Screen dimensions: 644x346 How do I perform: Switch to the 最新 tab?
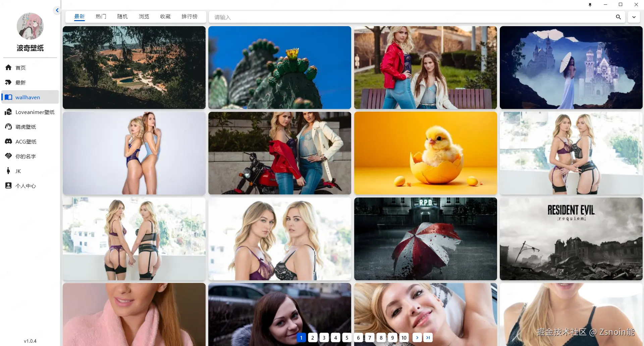click(79, 16)
